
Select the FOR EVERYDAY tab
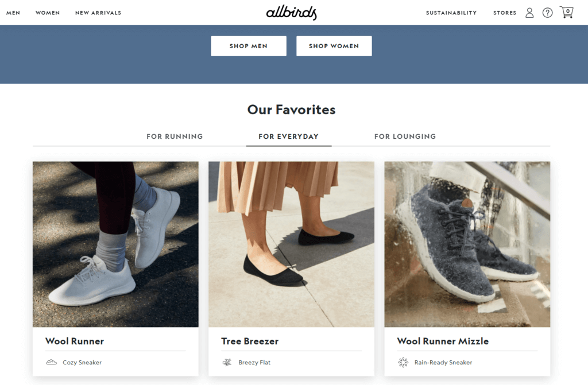pos(288,136)
